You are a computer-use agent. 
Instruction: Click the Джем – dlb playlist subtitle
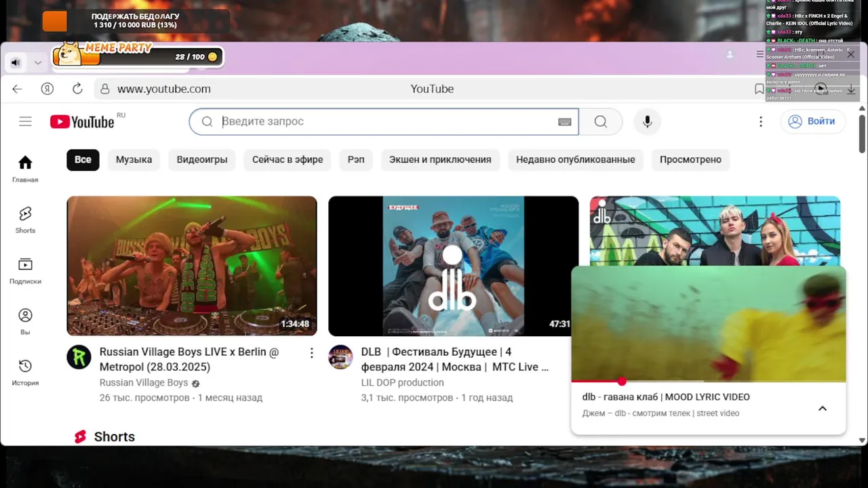[660, 413]
